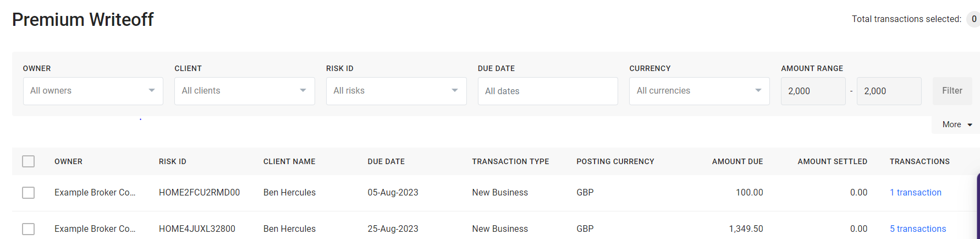Viewport: 980px width, 239px height.
Task: Click the Transaction Type column header
Action: point(510,161)
